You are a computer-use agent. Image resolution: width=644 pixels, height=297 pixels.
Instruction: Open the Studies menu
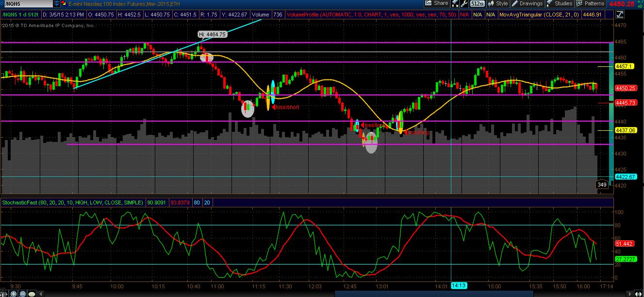point(560,3)
